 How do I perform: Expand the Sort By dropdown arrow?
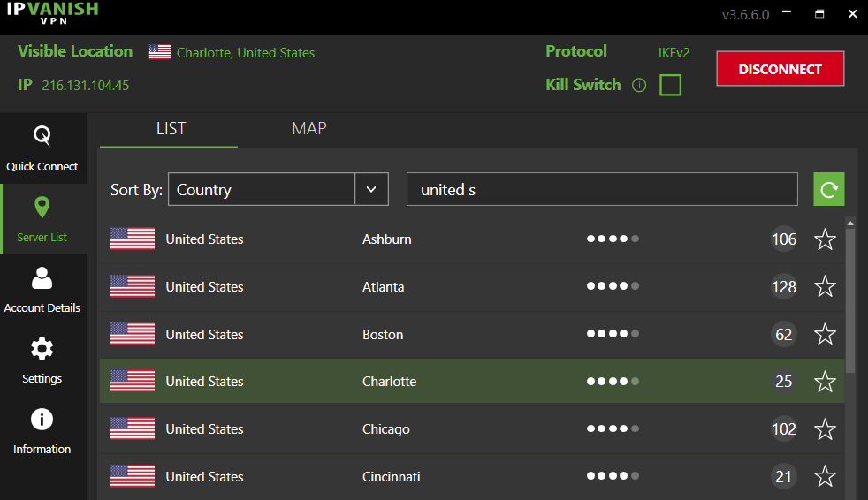click(371, 189)
